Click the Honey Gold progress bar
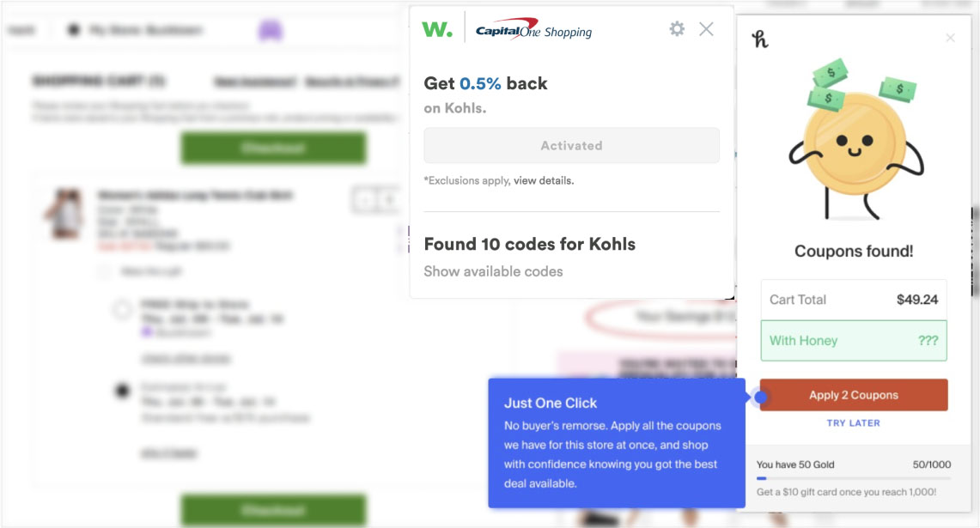Screen dimensions: 980x528 point(854,478)
